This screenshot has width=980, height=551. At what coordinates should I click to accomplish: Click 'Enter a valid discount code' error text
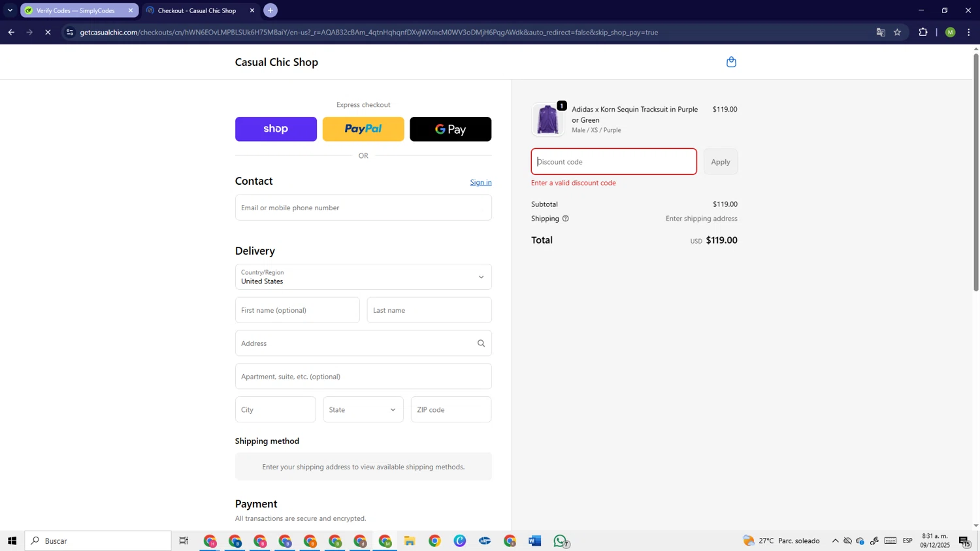tap(574, 183)
